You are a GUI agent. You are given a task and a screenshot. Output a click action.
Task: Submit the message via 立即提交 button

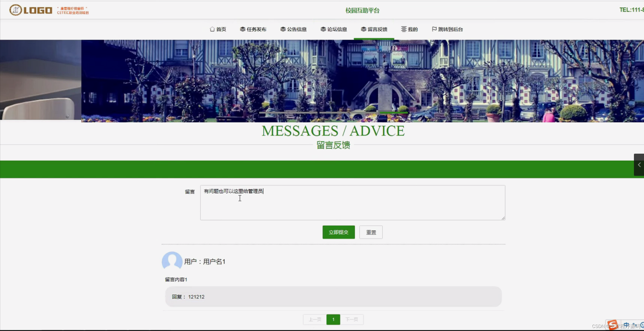tap(338, 232)
